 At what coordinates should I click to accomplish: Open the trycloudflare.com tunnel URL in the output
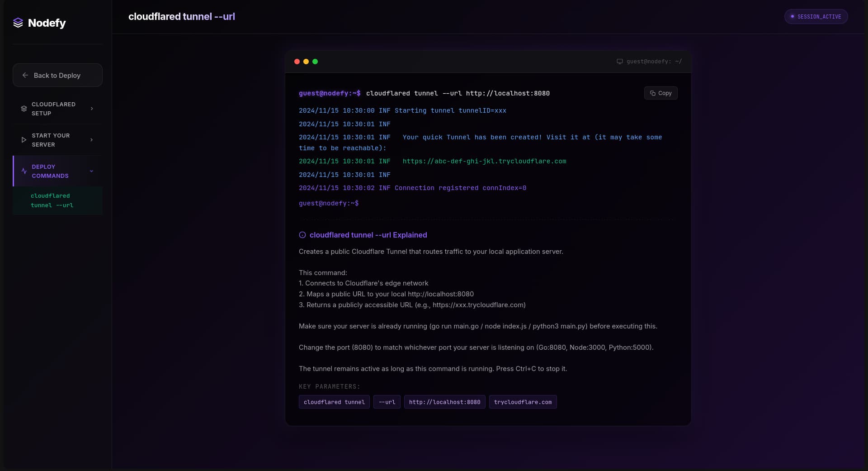[x=484, y=161]
